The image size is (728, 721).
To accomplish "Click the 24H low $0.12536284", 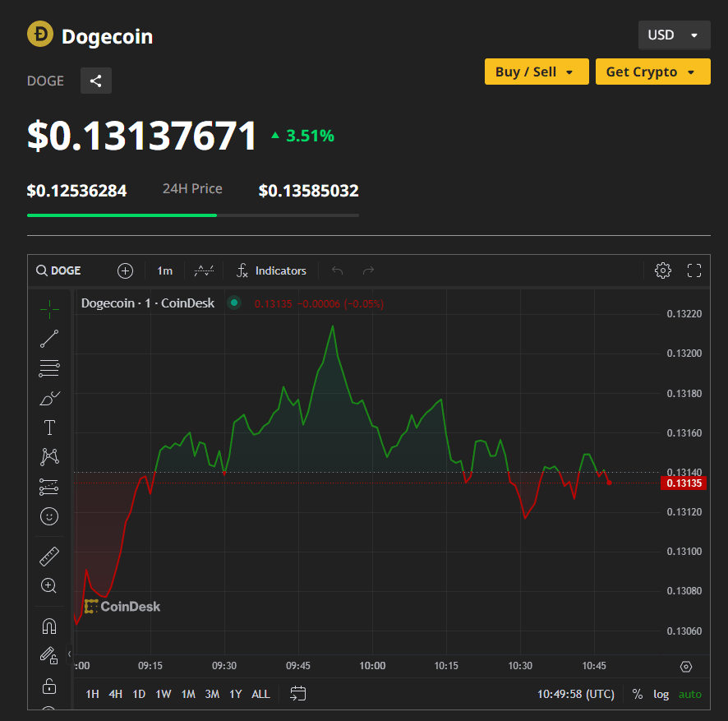I will 76,191.
